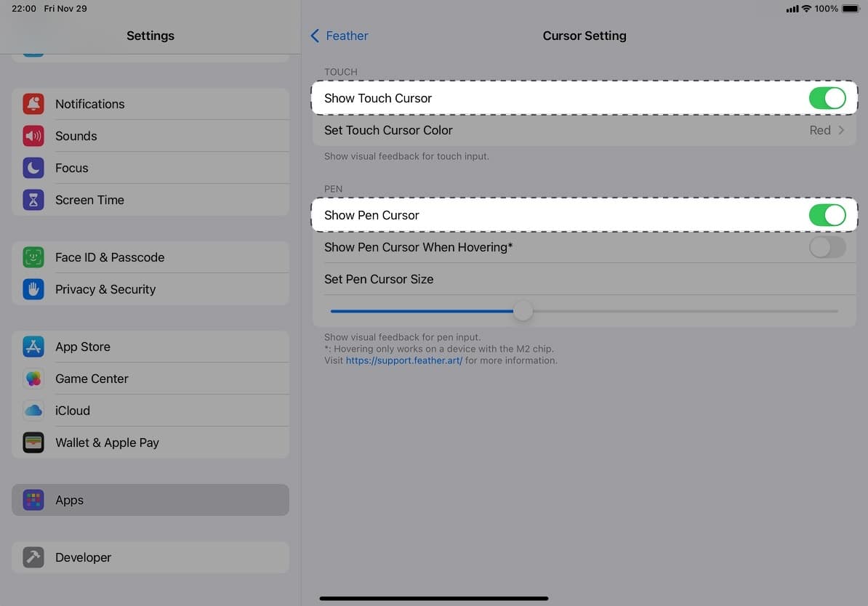
Task: Open the iCloud cloud icon
Action: coord(33,411)
